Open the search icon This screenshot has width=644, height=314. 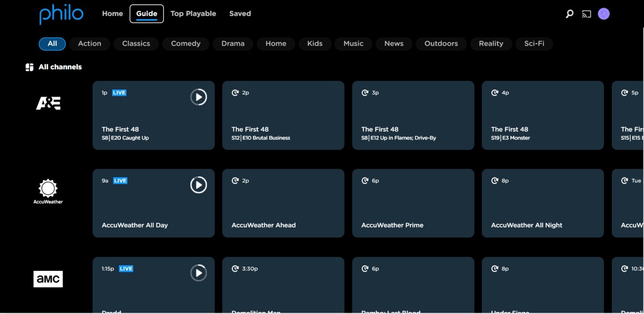[569, 13]
